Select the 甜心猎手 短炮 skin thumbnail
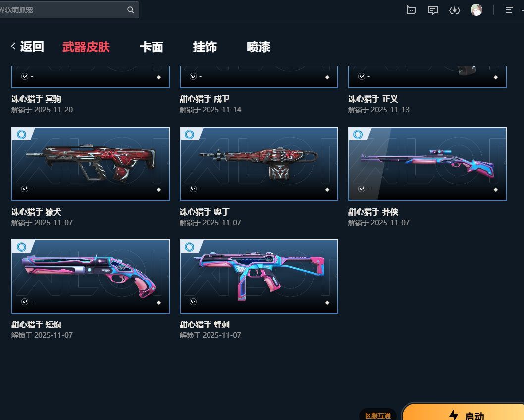Image resolution: width=524 pixels, height=420 pixels. coord(91,277)
